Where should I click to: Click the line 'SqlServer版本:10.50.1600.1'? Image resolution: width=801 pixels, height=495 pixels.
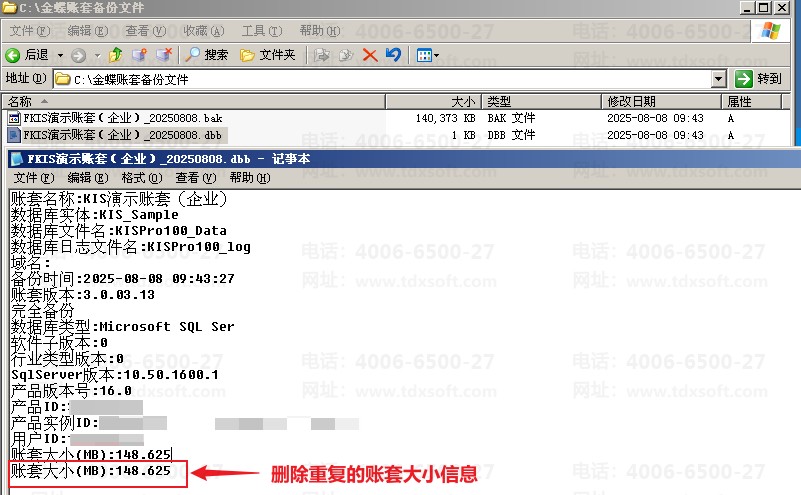(114, 375)
